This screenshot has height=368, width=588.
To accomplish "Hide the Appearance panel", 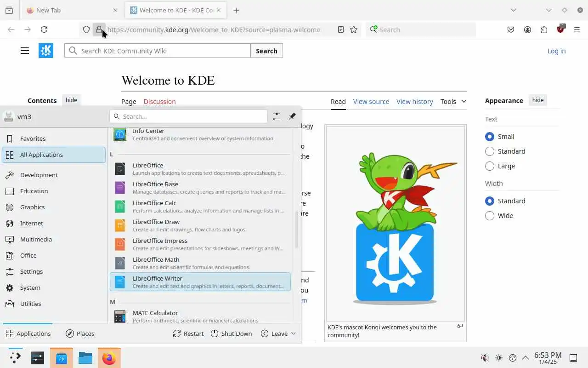I will click(x=538, y=100).
